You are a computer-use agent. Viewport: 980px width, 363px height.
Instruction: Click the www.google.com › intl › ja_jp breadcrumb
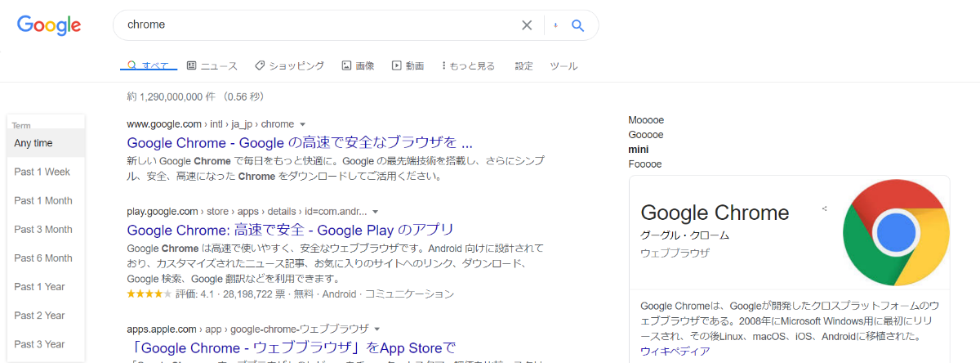[210, 124]
